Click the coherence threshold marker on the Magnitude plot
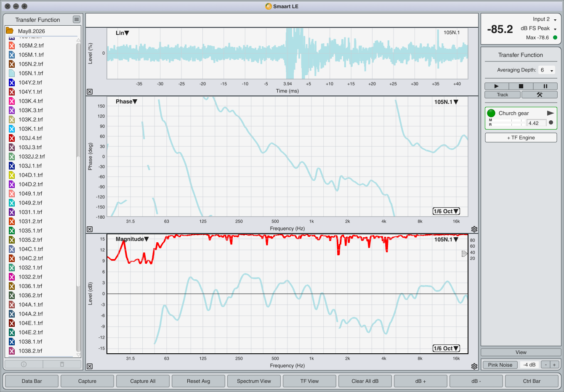 [x=464, y=254]
